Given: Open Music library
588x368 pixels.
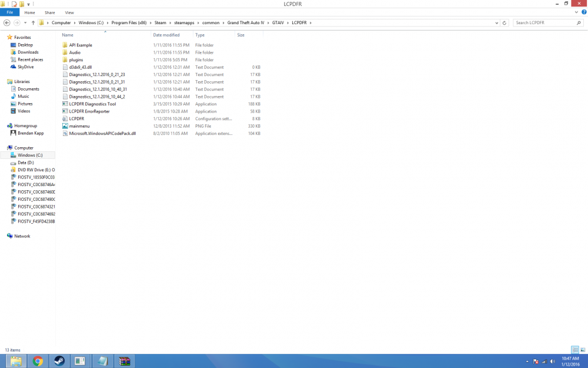Looking at the screenshot, I should [24, 97].
